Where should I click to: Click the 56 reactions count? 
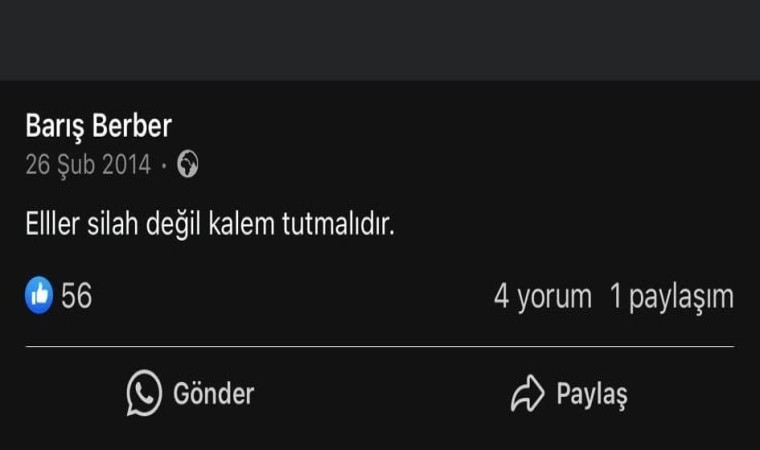[x=76, y=296]
